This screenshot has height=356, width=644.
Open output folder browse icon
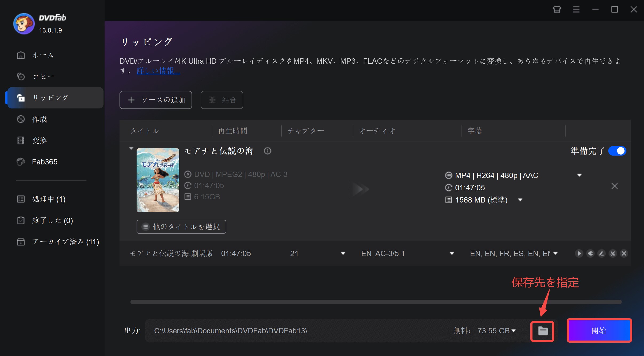[543, 331]
